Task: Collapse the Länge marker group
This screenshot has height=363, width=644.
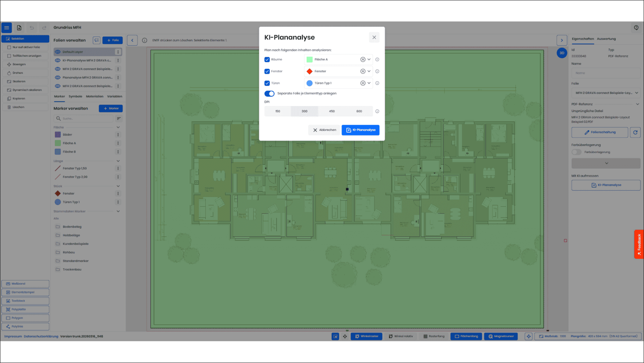Action: coord(118,161)
